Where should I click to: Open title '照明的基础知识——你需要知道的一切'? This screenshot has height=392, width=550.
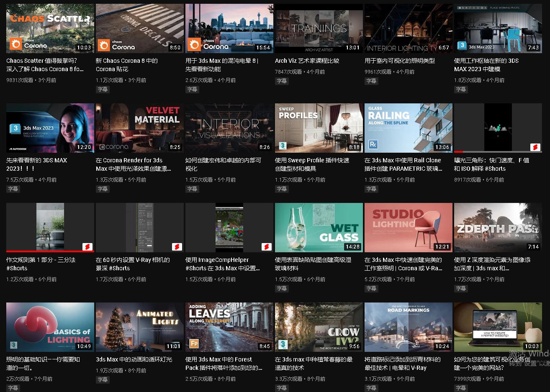43,364
